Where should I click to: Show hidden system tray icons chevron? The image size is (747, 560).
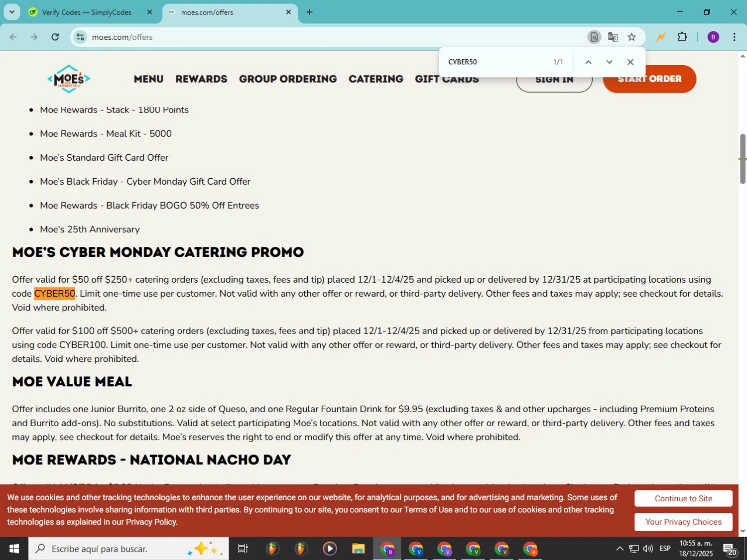[620, 549]
